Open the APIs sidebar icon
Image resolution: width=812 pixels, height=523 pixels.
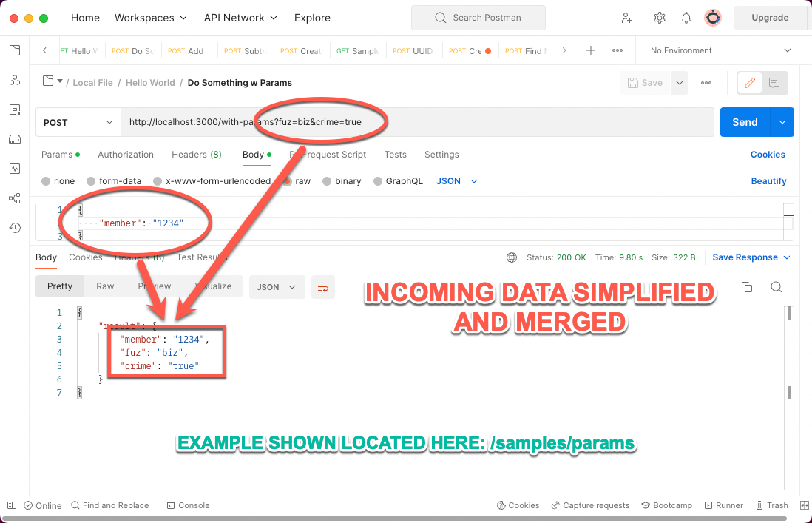coord(15,80)
